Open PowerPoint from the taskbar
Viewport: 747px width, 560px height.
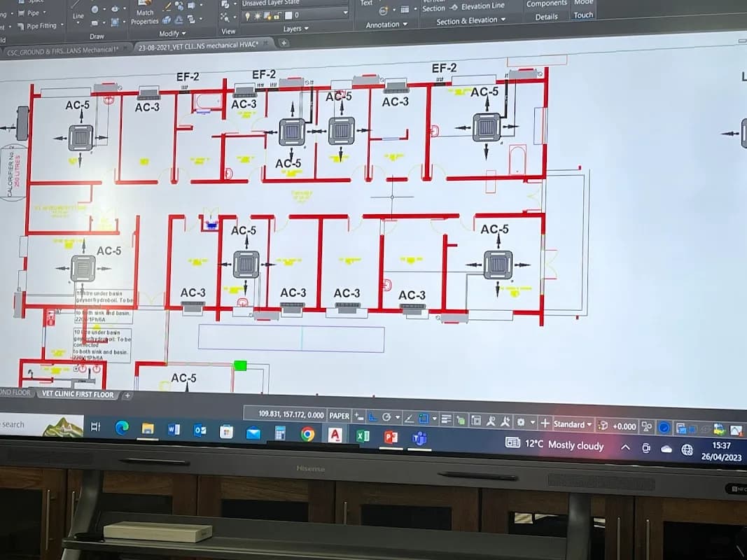coord(391,437)
